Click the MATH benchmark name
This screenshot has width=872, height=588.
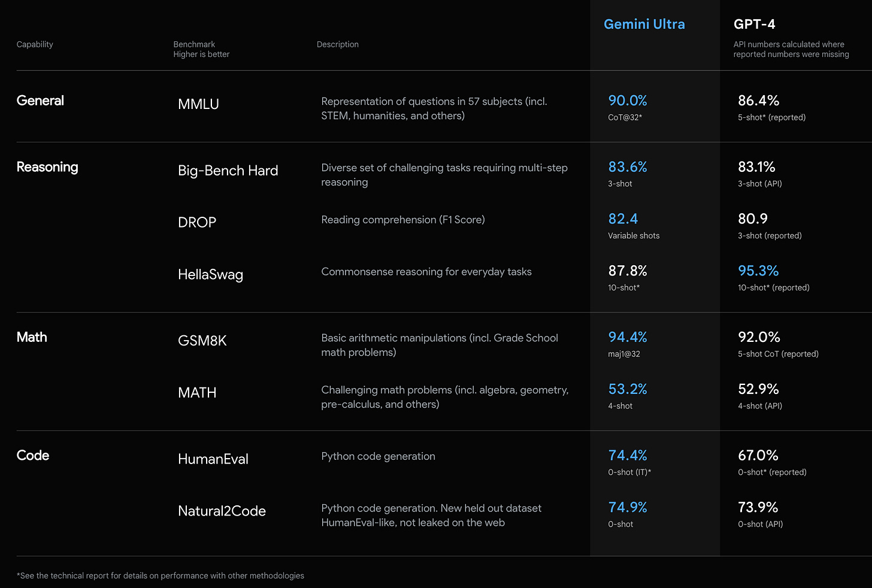pos(197,393)
